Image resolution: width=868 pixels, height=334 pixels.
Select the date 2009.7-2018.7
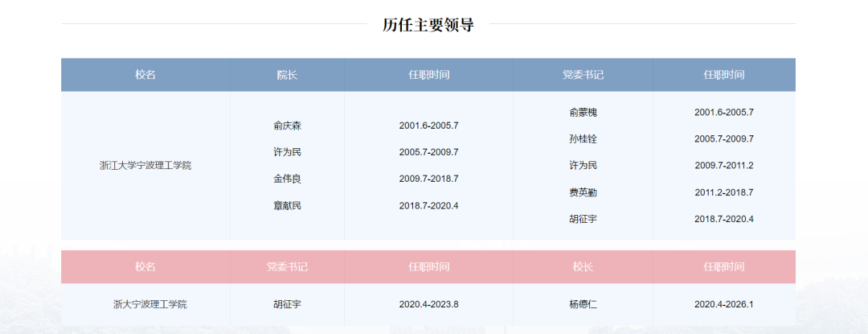click(429, 179)
